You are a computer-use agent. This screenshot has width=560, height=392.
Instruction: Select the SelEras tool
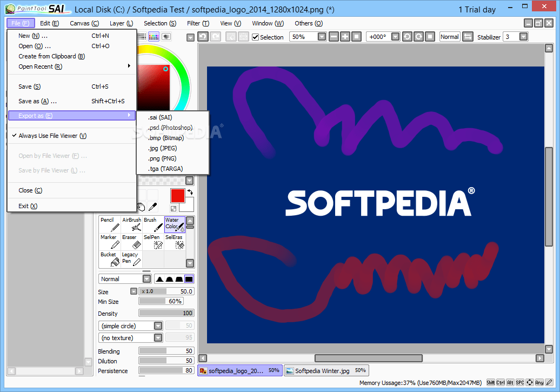coord(175,242)
